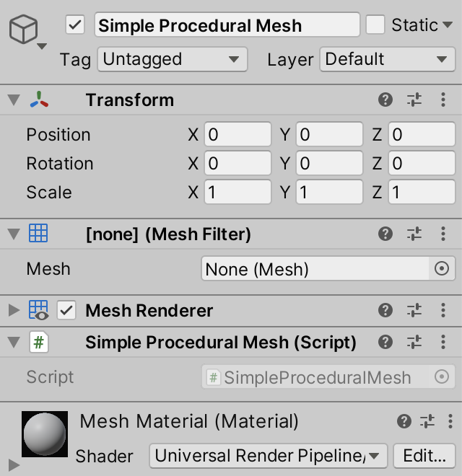
Task: Click the GameObject cube icon
Action: point(23,29)
